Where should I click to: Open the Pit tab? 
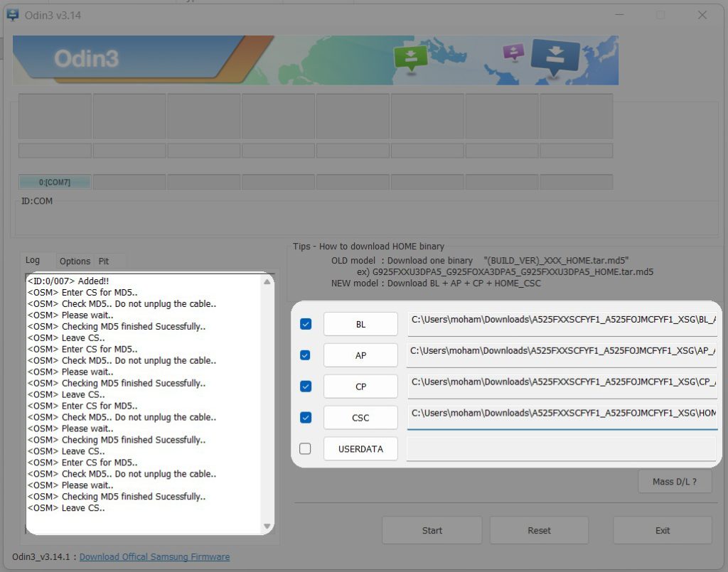click(x=104, y=261)
